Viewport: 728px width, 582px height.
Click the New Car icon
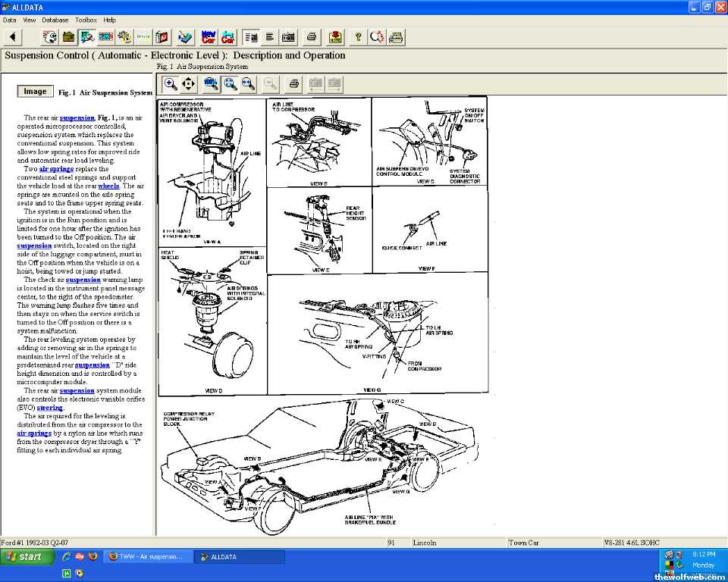[209, 36]
